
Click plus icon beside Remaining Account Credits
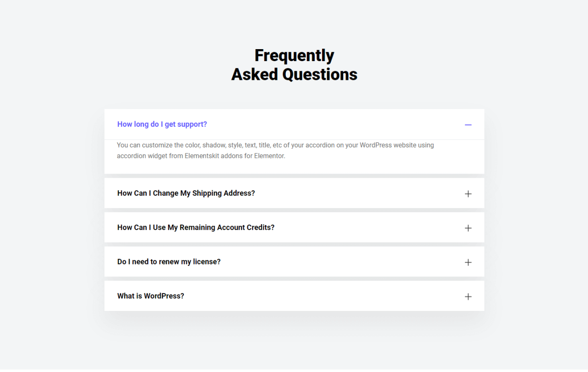click(468, 228)
